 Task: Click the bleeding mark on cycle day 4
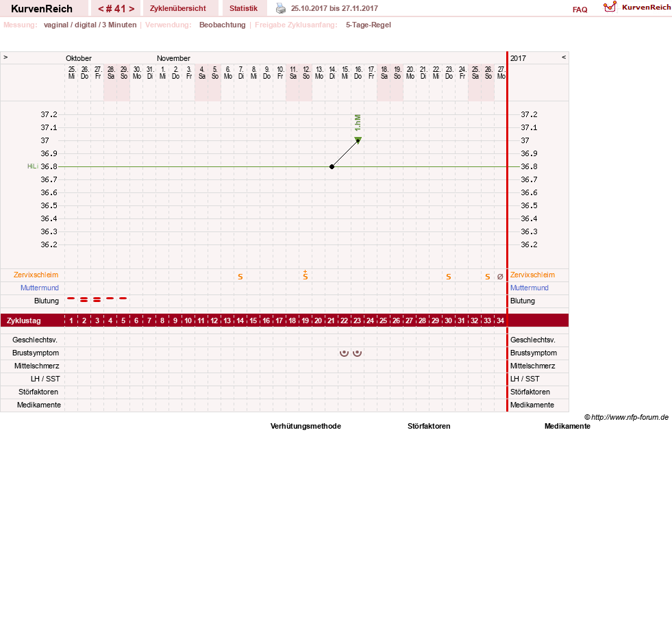click(x=110, y=298)
